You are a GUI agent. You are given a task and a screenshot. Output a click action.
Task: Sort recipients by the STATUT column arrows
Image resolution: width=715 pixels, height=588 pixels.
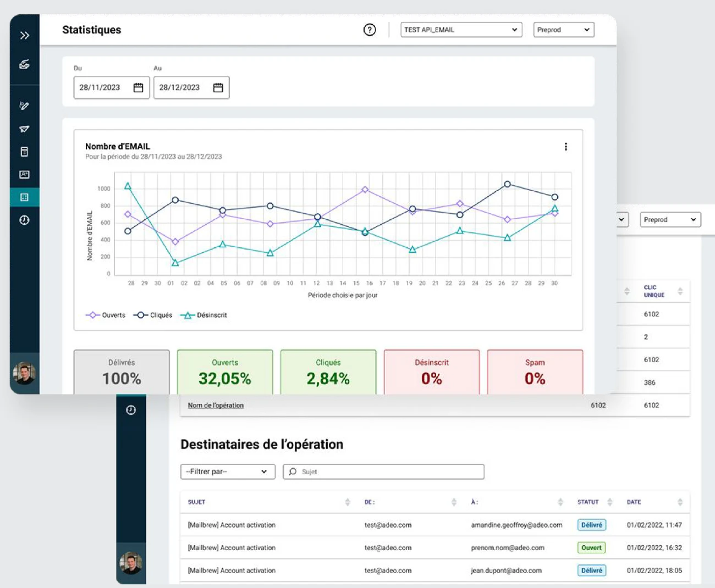pos(610,502)
